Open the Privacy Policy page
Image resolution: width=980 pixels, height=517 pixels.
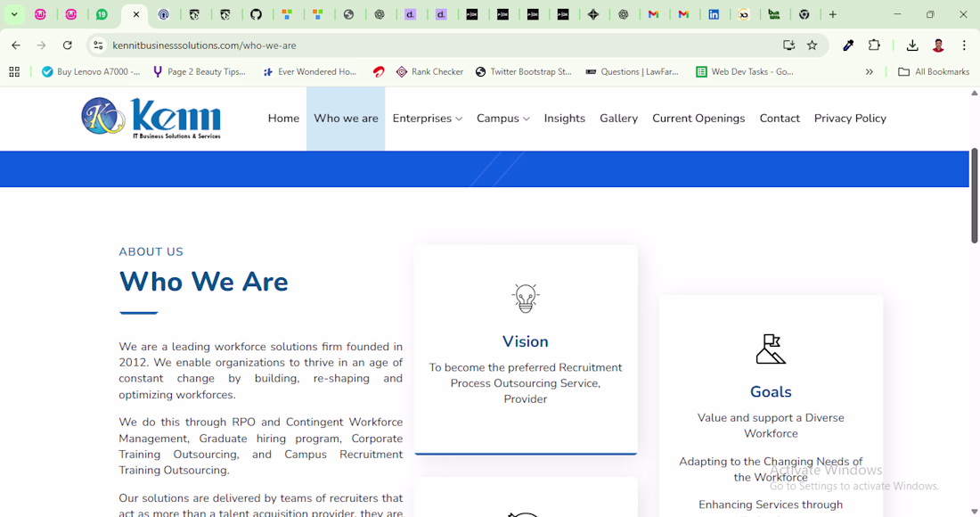tap(850, 119)
